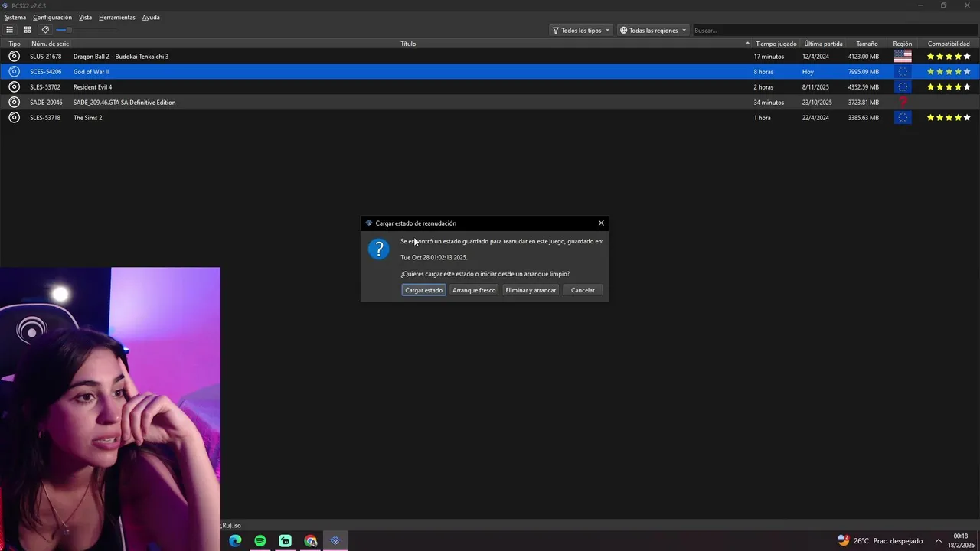This screenshot has width=980, height=551.
Task: Select The Sims 2 title
Action: (87, 118)
